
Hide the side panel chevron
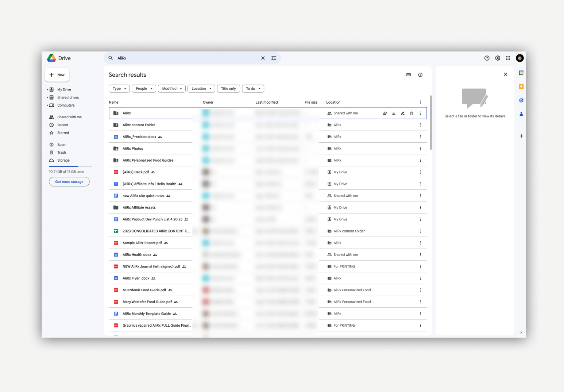click(x=521, y=333)
